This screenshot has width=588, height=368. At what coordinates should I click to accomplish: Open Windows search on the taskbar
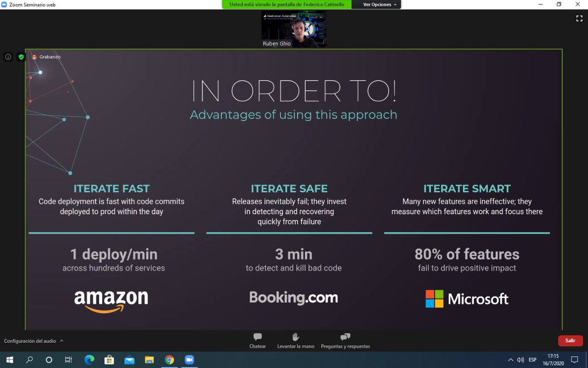[x=29, y=360]
